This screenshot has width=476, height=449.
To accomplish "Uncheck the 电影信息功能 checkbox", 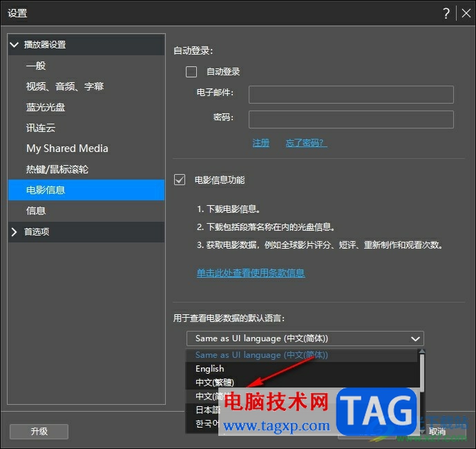I will [180, 180].
